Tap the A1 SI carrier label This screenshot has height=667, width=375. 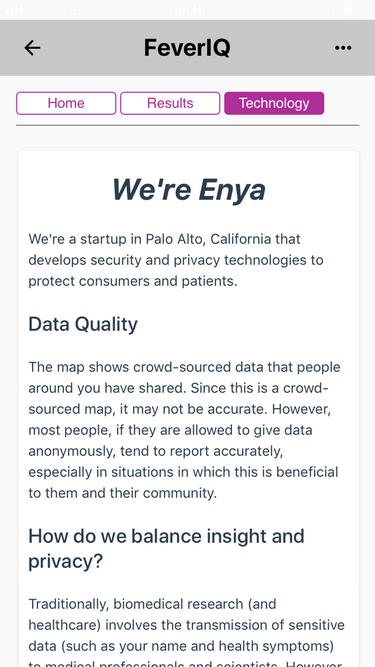(x=41, y=10)
